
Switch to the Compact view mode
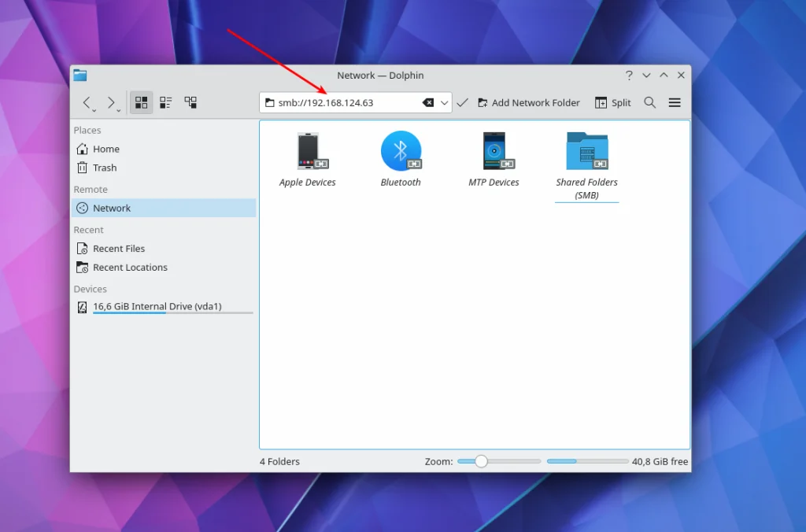165,102
